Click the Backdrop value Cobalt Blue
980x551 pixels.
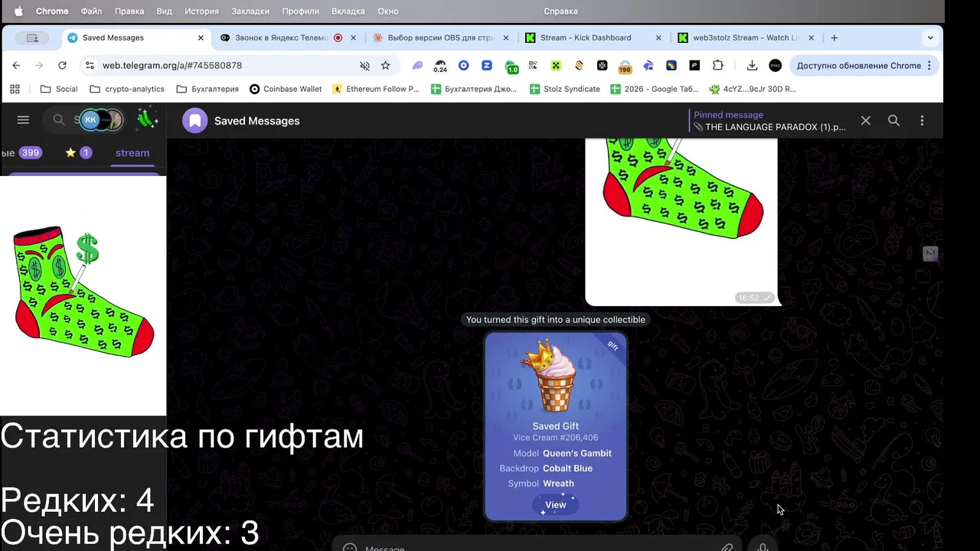[x=567, y=468]
